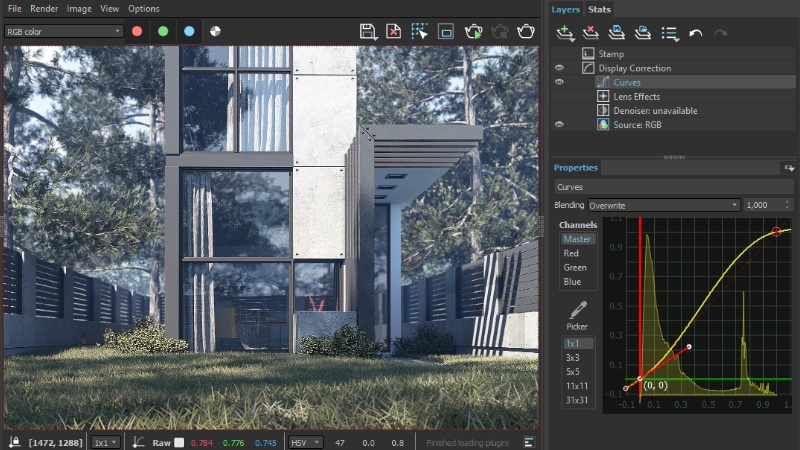Click the undo arrow in Layers toolbar
Image resolution: width=800 pixels, height=450 pixels.
pos(695,33)
